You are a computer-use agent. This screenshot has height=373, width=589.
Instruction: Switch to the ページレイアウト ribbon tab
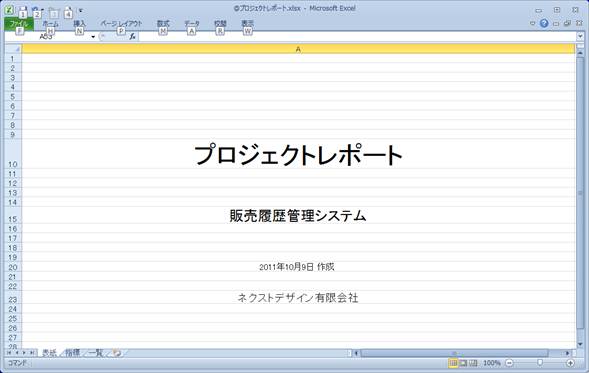[x=121, y=24]
